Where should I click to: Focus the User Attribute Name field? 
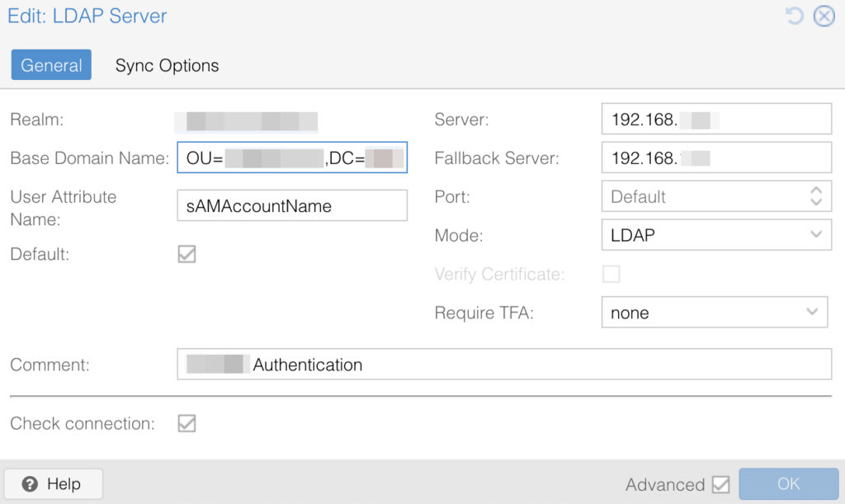(x=292, y=205)
